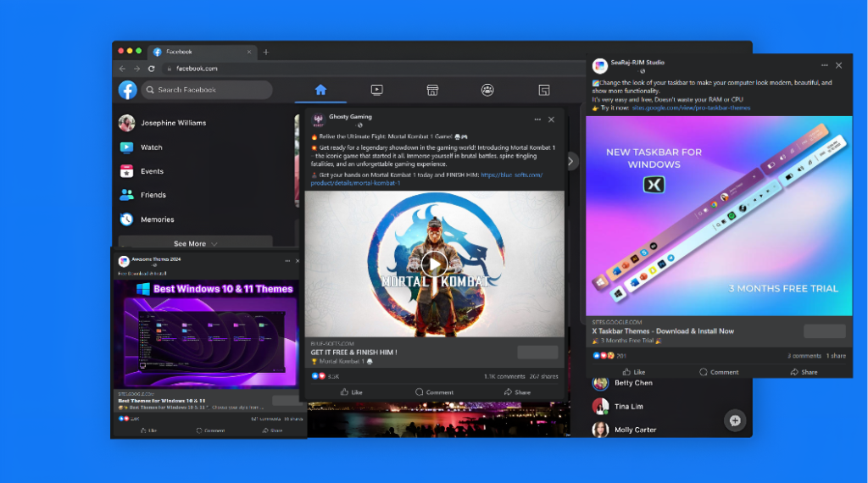Click the Facebook logo icon
This screenshot has width=868, height=483.
[127, 90]
